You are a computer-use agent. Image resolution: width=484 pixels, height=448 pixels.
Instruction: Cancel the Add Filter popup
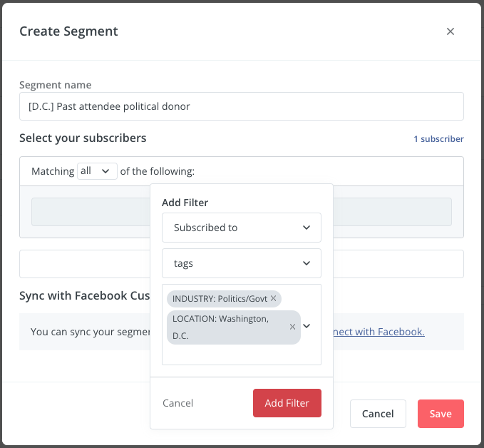[x=177, y=403]
